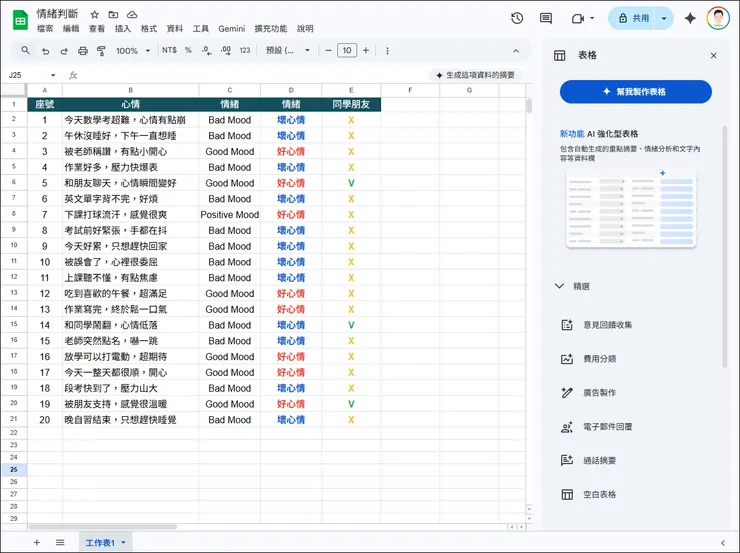The image size is (740, 553).
Task: Choose the 意見回饋收集 template
Action: point(597,325)
